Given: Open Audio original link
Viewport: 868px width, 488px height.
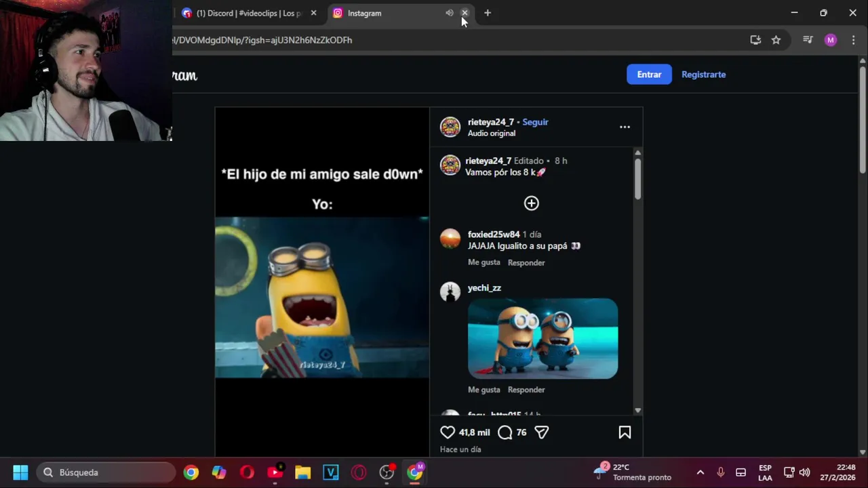Looking at the screenshot, I should tap(492, 134).
